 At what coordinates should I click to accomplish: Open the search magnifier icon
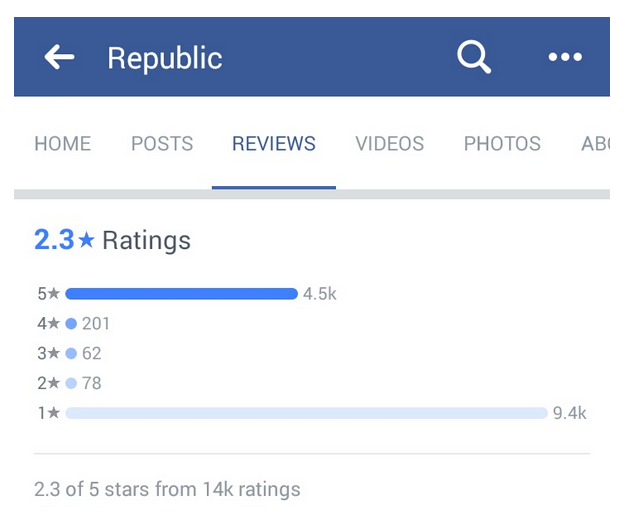coord(474,57)
